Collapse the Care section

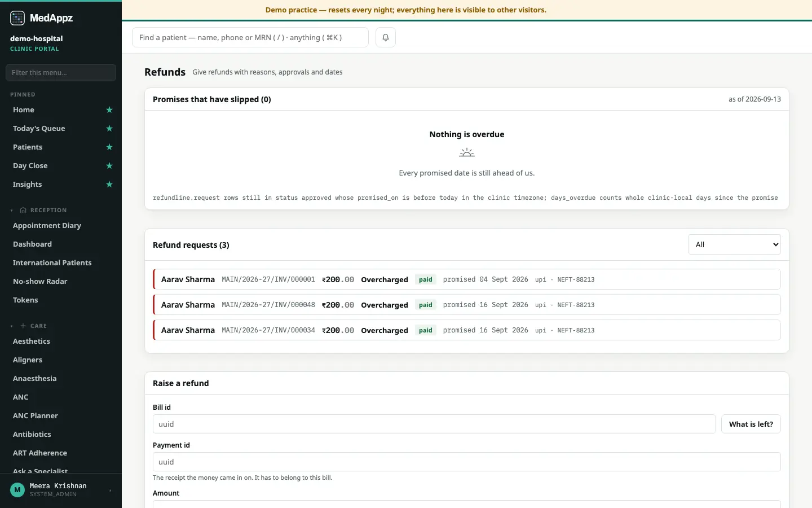(11, 326)
